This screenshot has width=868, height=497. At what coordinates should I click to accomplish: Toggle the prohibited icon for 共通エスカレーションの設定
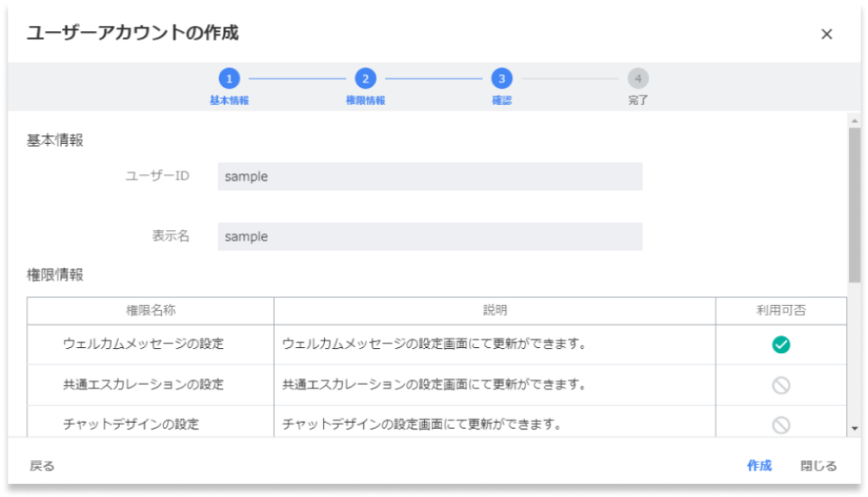tap(780, 385)
